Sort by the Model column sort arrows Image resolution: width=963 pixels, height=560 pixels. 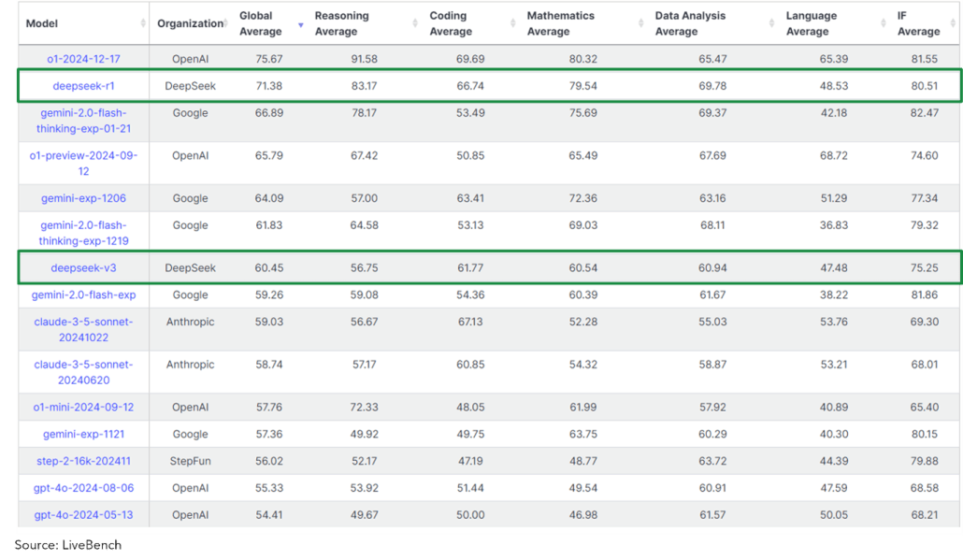coord(143,23)
